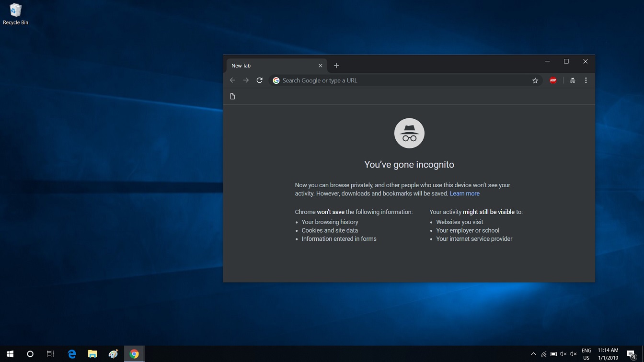The height and width of the screenshot is (362, 644).
Task: Open the ENG US language indicator
Action: [586, 354]
